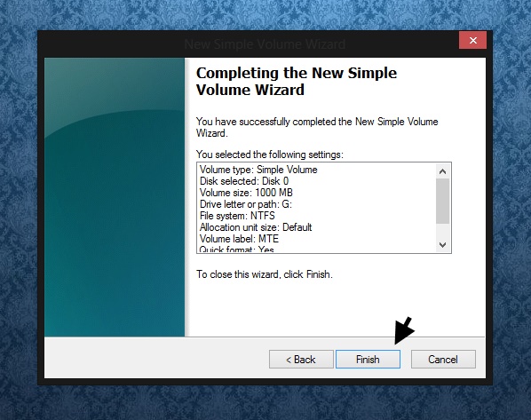Click the 'Completing the New Simple Volume Wizard' heading
The width and height of the screenshot is (531, 420).
click(297, 82)
